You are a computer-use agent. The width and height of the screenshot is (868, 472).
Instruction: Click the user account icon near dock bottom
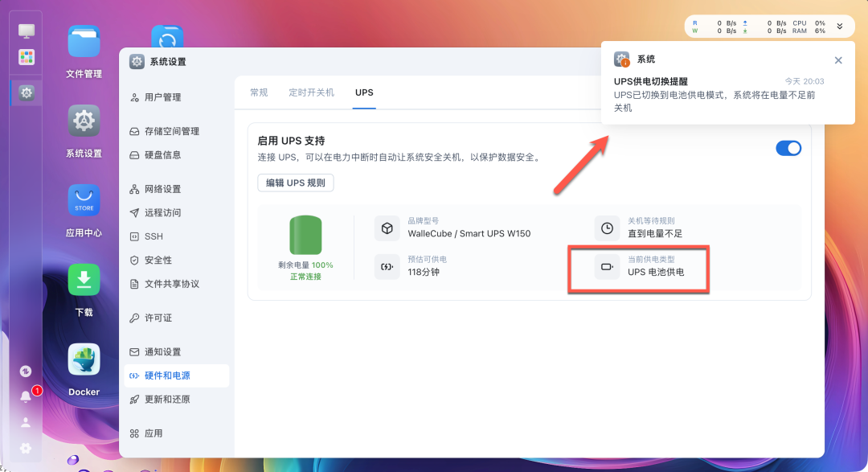(25, 421)
